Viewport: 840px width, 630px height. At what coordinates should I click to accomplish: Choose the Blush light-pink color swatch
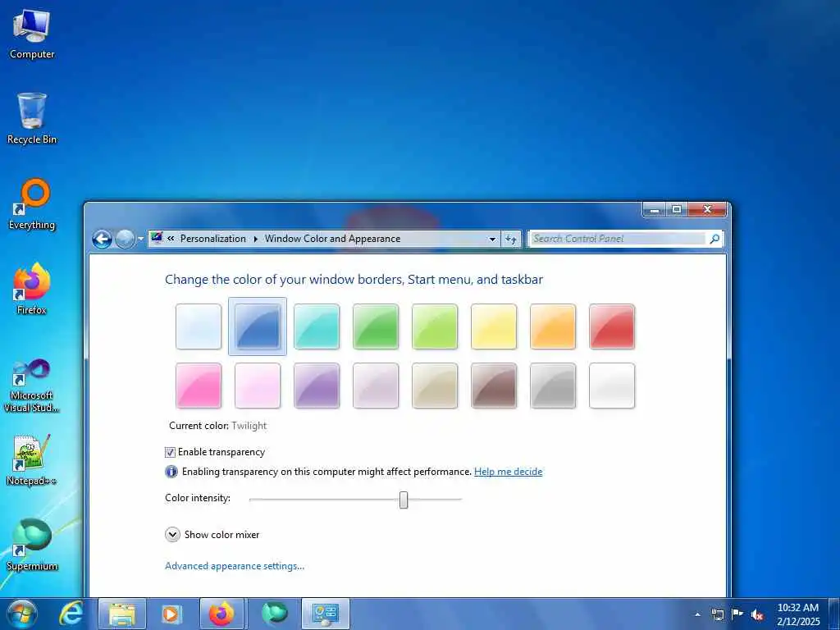pyautogui.click(x=257, y=386)
